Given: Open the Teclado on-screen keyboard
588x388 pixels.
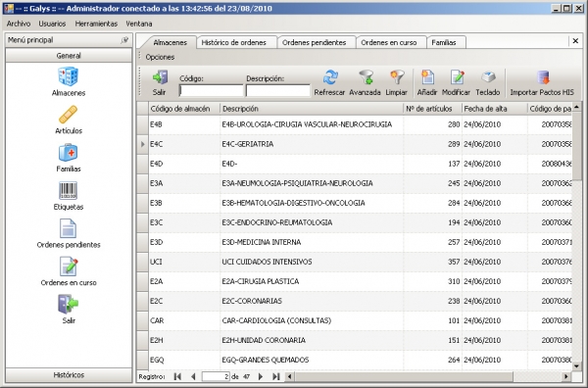Looking at the screenshot, I should click(x=488, y=82).
